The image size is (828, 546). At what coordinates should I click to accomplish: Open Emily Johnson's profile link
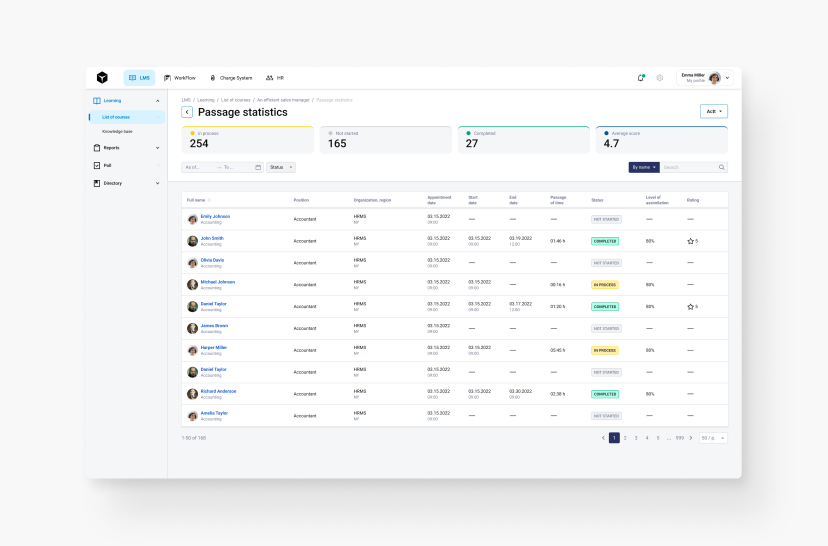214,216
